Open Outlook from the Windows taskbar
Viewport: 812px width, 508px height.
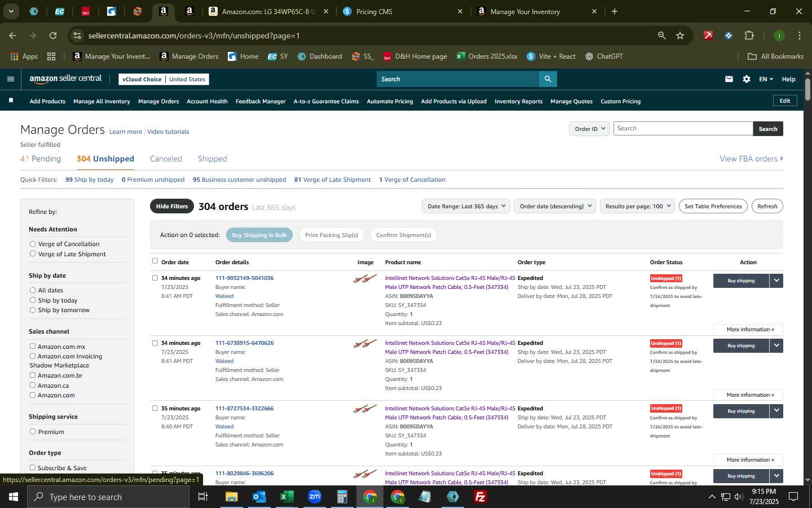point(259,497)
